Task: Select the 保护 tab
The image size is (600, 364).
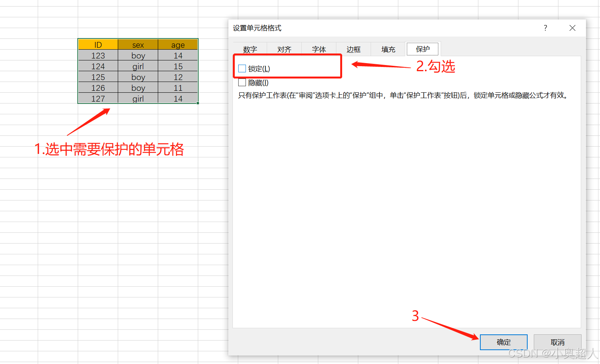Action: coord(423,49)
